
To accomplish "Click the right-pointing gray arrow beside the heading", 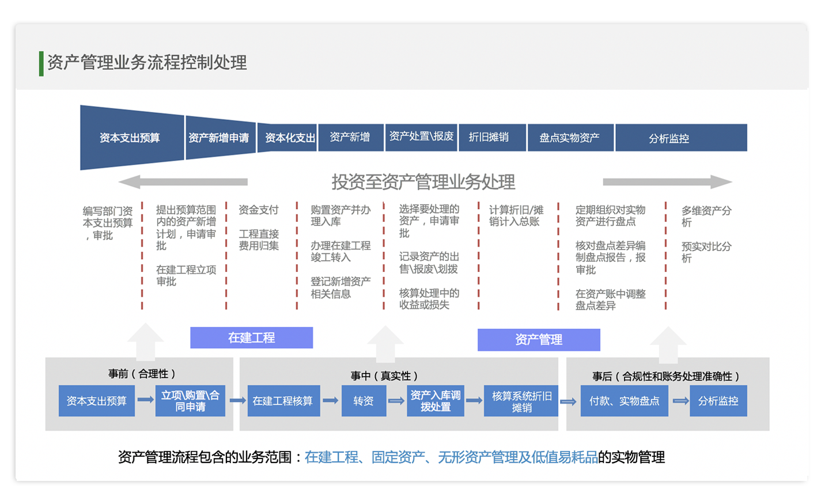I will click(x=667, y=182).
